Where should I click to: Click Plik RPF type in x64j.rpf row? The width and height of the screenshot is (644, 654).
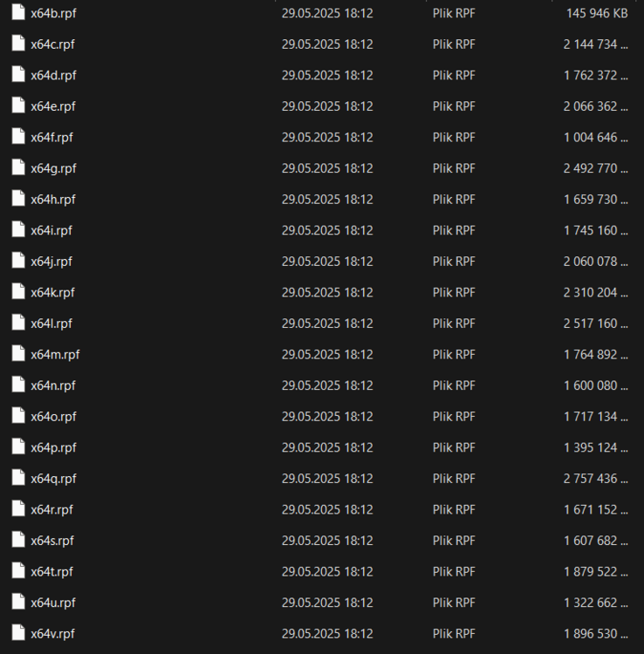coord(454,262)
